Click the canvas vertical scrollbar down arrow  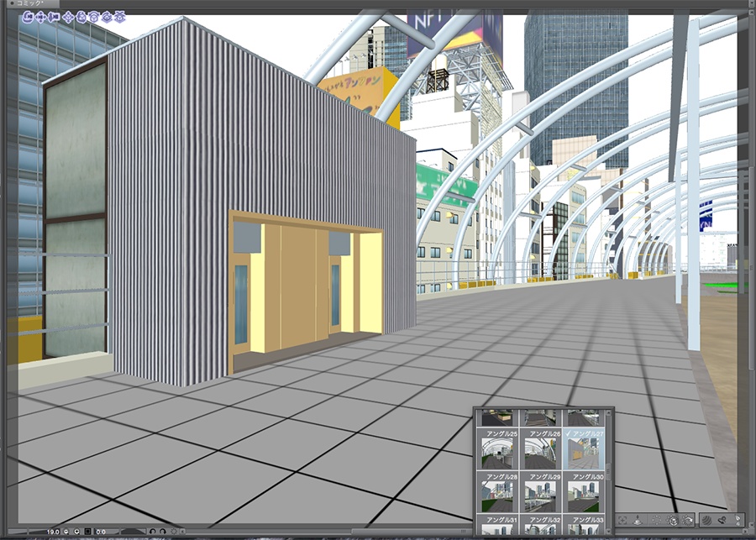(752, 525)
